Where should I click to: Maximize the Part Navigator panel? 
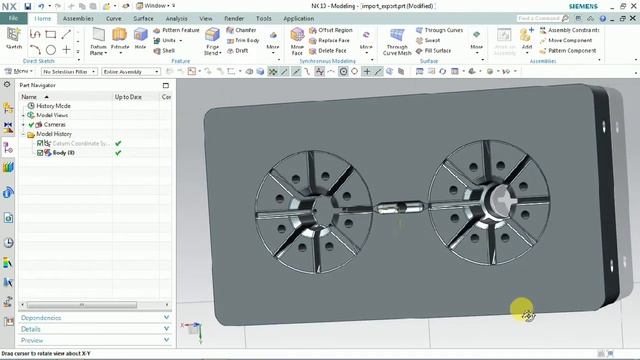(166, 85)
